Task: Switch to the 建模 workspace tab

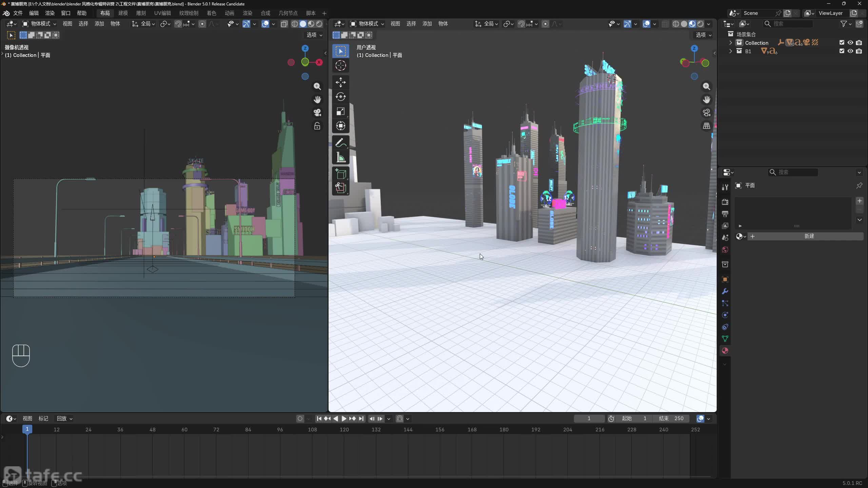Action: click(123, 13)
